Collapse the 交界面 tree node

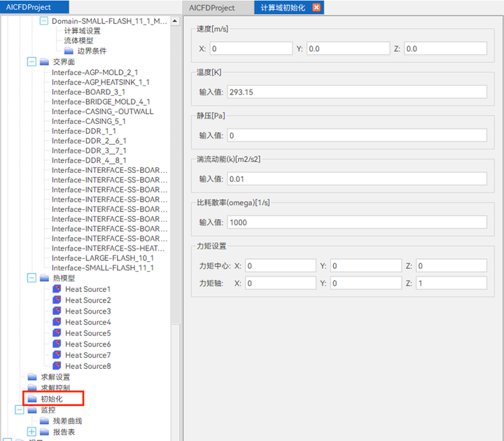31,62
